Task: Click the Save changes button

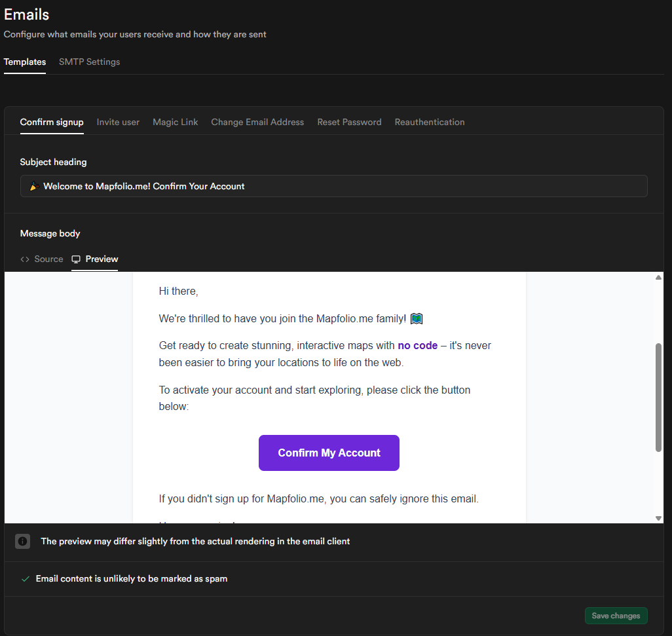Action: [x=616, y=616]
